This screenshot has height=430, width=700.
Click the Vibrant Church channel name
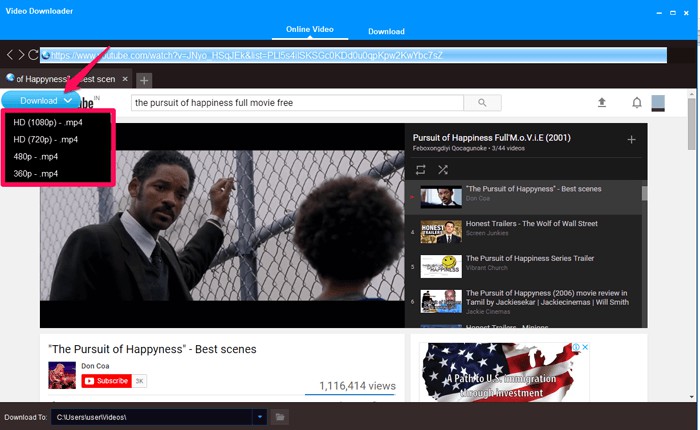coord(487,268)
